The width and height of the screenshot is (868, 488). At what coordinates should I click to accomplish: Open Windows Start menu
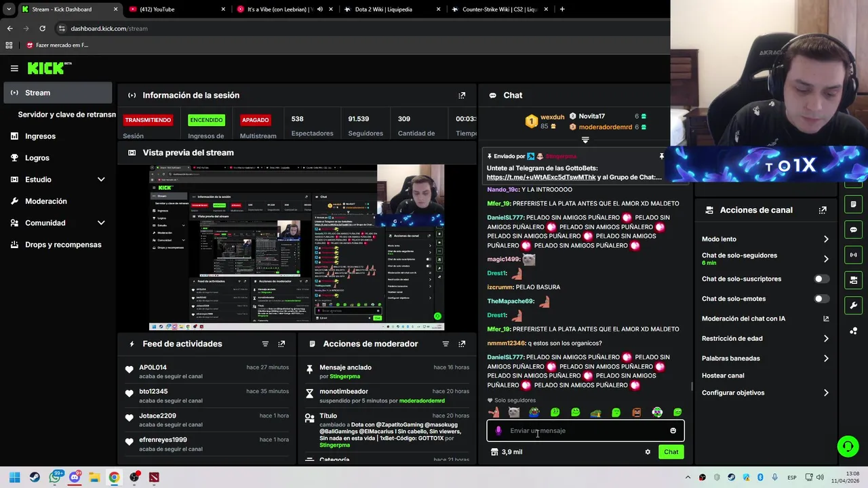point(14,477)
